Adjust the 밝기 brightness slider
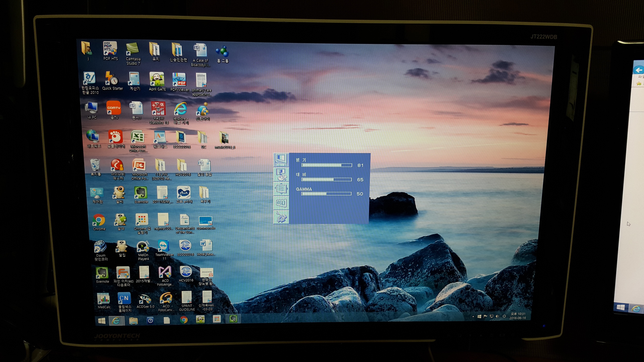This screenshot has width=644, height=362. click(x=327, y=165)
